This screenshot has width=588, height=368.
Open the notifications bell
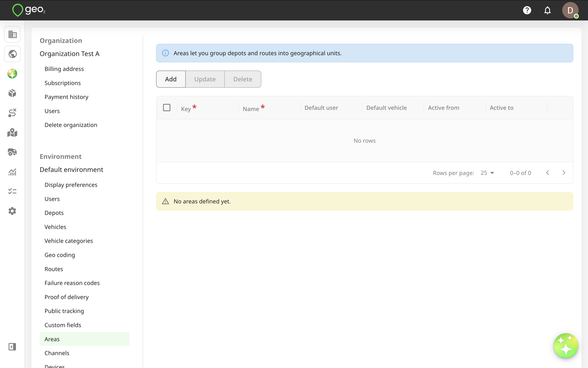click(x=547, y=10)
